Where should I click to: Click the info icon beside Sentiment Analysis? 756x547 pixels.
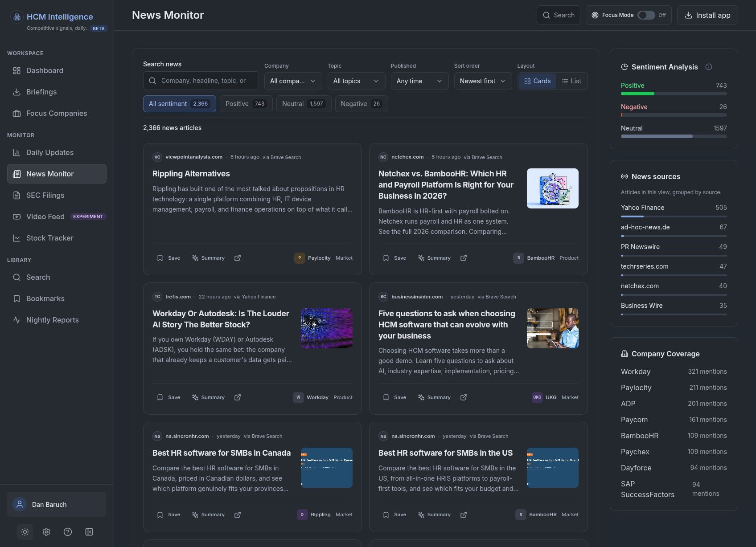tap(709, 67)
